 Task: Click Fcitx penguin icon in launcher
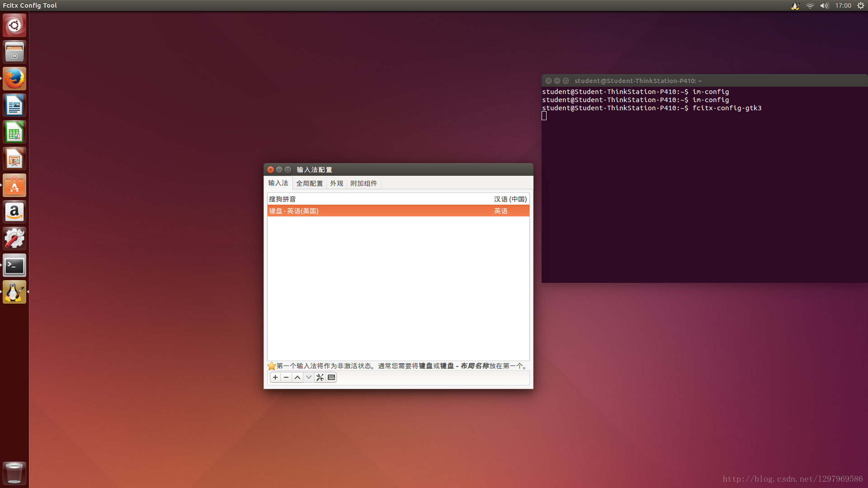(14, 292)
